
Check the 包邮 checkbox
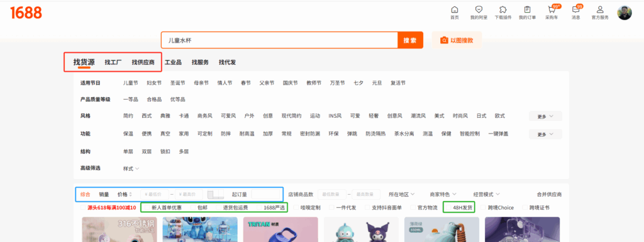tap(193, 207)
